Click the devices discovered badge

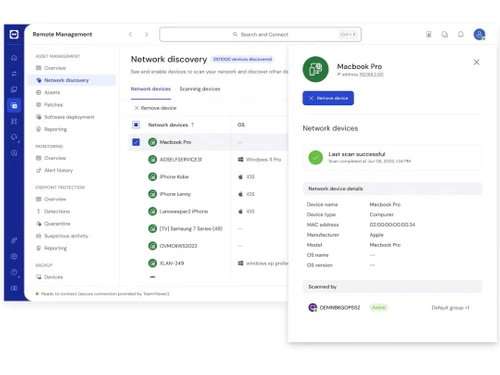(x=243, y=59)
